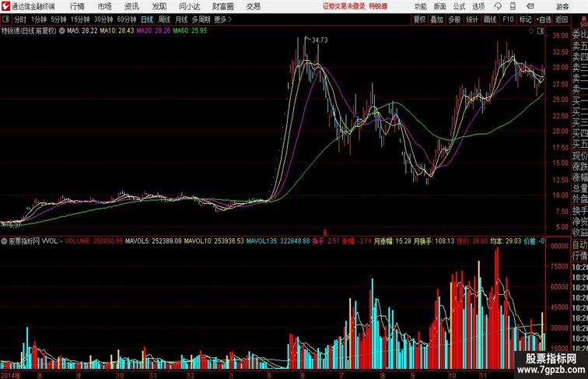The width and height of the screenshot is (588, 379).
Task: Click the 画线 draw line button
Action: tap(490, 19)
